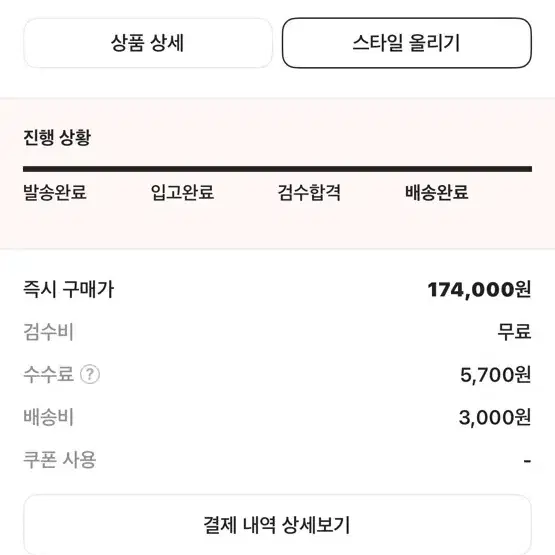Click the 진행 상황 heading

click(x=57, y=137)
